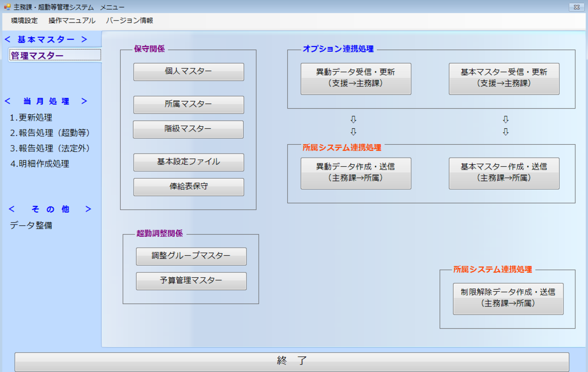Run 異動データ受信・更新 (支援→主務課)

(355, 79)
